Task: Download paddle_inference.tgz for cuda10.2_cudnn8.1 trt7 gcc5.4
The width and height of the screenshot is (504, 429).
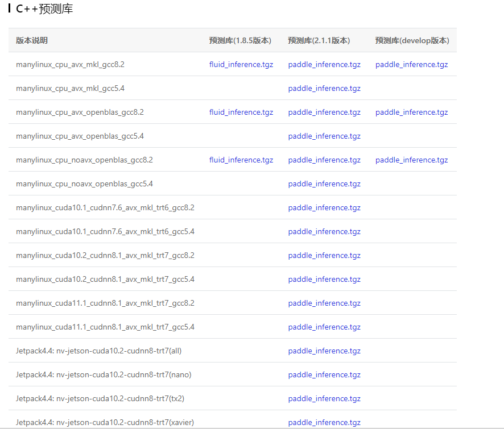Action: [x=324, y=280]
